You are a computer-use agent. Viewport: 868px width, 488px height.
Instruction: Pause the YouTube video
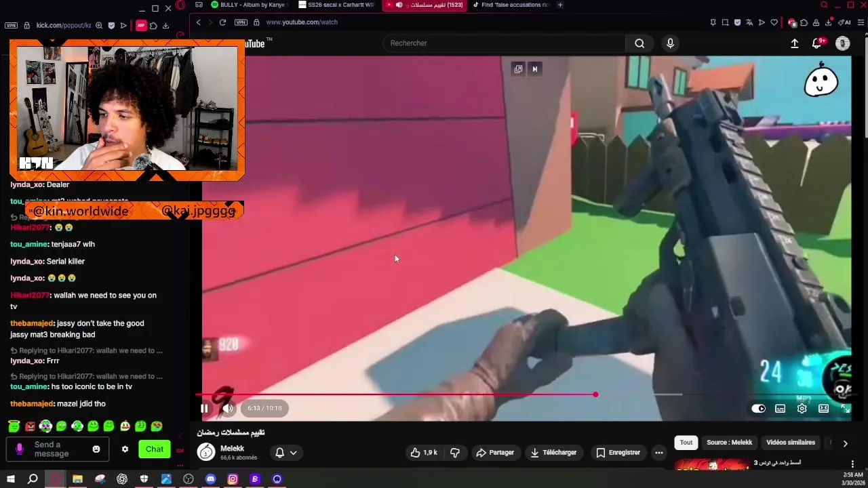click(204, 408)
